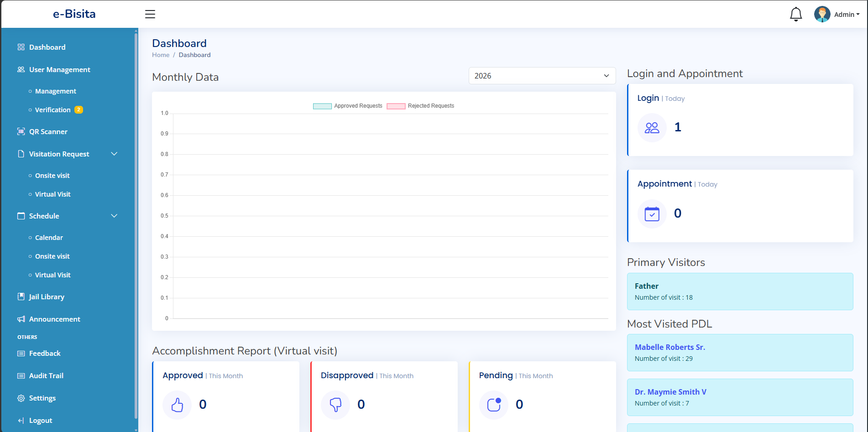Image resolution: width=868 pixels, height=432 pixels.
Task: Toggle Rejected Requests legend in chart
Action: pos(420,106)
